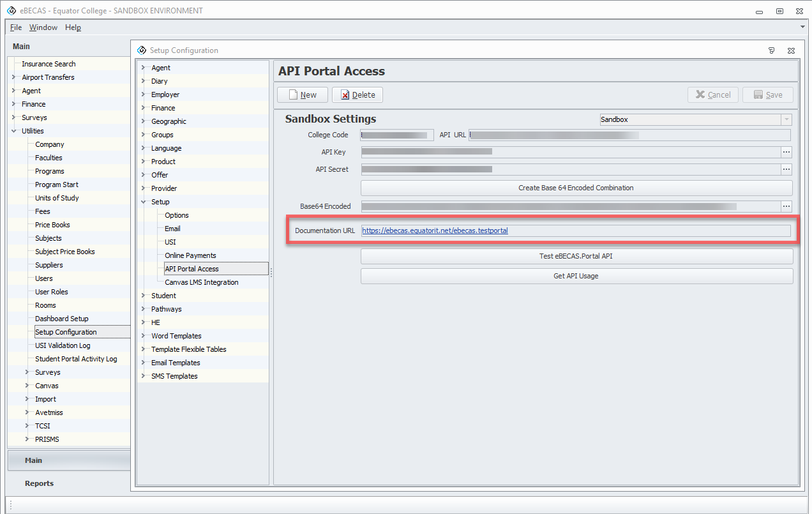The height and width of the screenshot is (514, 812).
Task: Expand the Finance node in setup tree
Action: point(143,108)
